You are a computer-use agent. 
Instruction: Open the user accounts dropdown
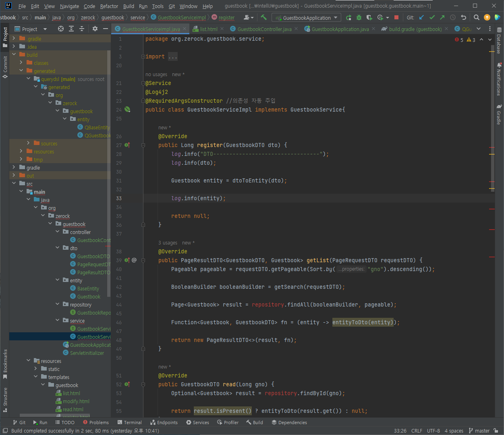[x=249, y=17]
